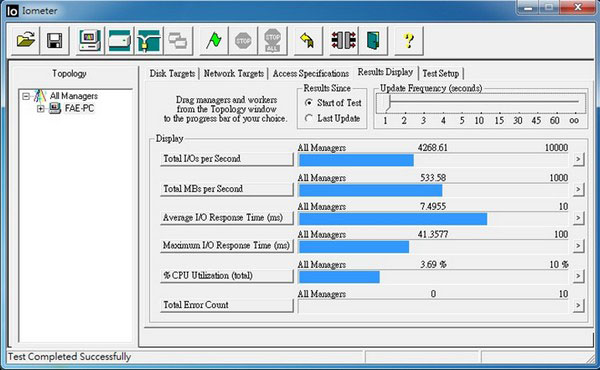
Task: Open arrow menu for Maximum I/O Response Time
Action: (x=578, y=246)
